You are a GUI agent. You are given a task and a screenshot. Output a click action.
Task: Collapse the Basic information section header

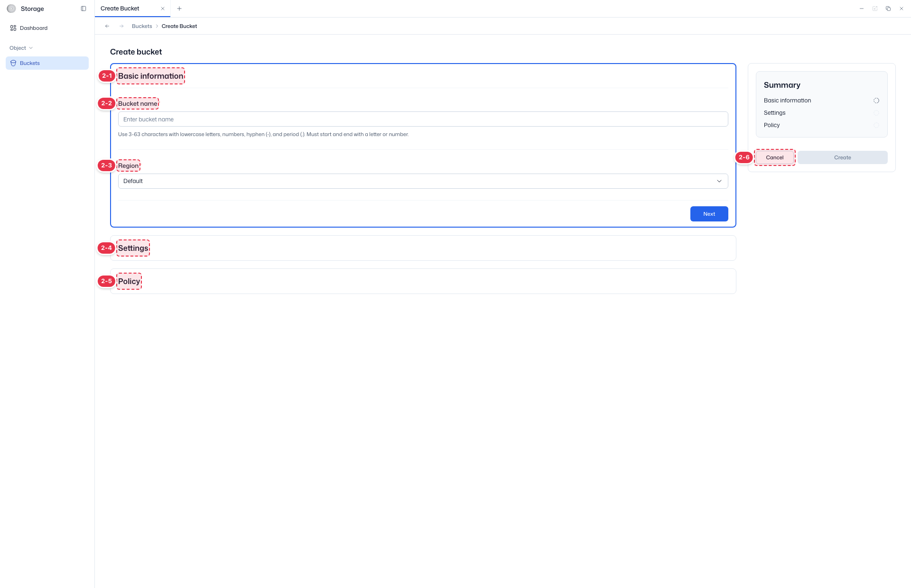tap(151, 76)
